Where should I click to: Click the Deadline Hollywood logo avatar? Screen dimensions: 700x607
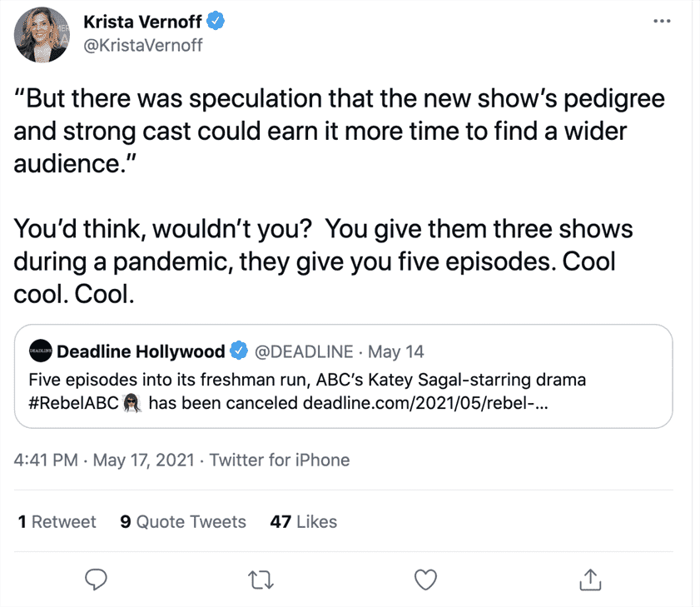pos(41,351)
